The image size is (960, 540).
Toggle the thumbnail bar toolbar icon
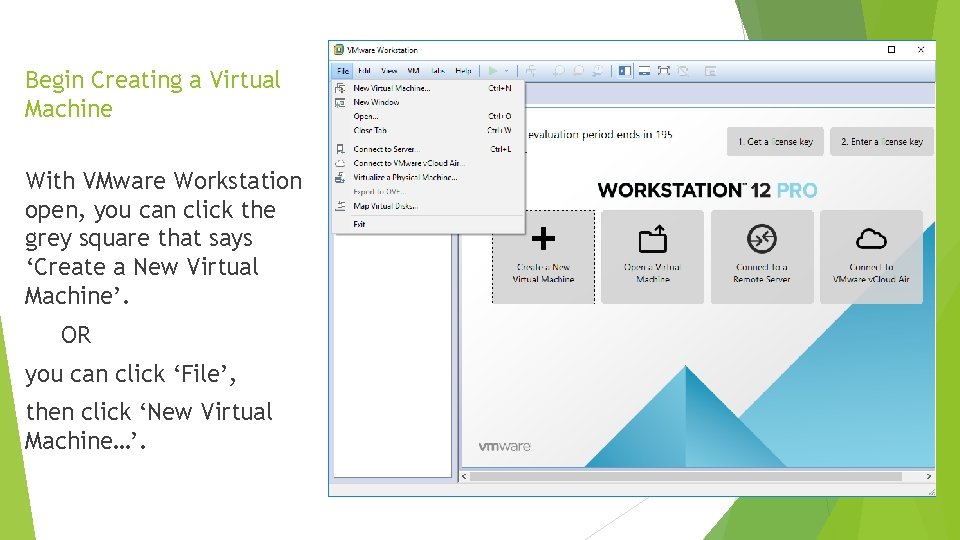[644, 71]
